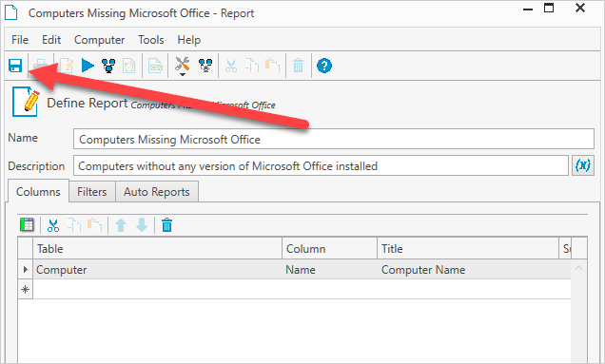Open Help with the blue question icon
Screen dimensions: 605x364
point(324,66)
